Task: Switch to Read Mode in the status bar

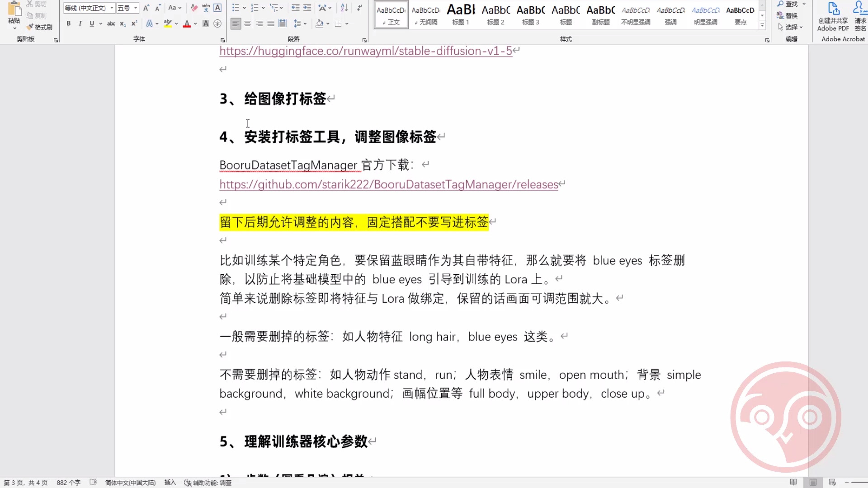Action: pyautogui.click(x=793, y=482)
